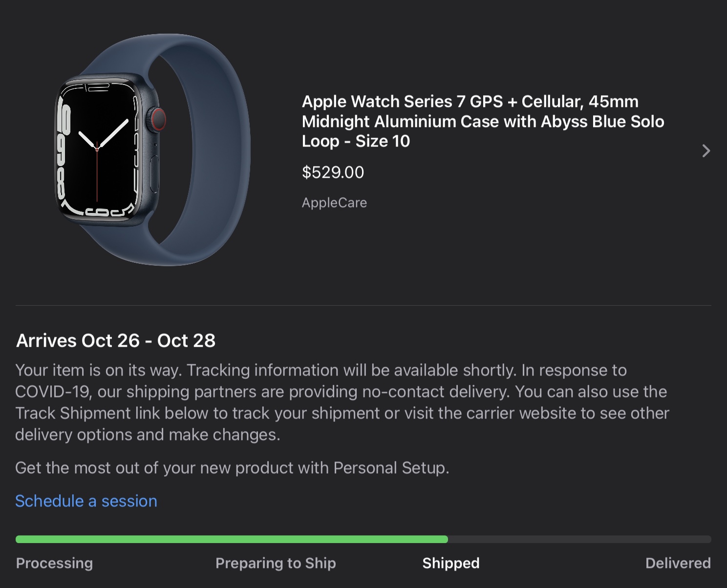Open the Schedule a session link

86,501
